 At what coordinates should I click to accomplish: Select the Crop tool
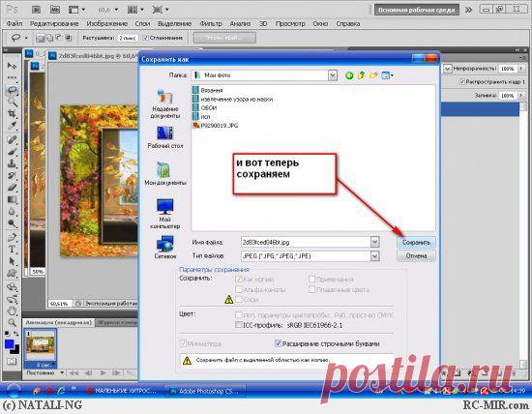(x=12, y=113)
